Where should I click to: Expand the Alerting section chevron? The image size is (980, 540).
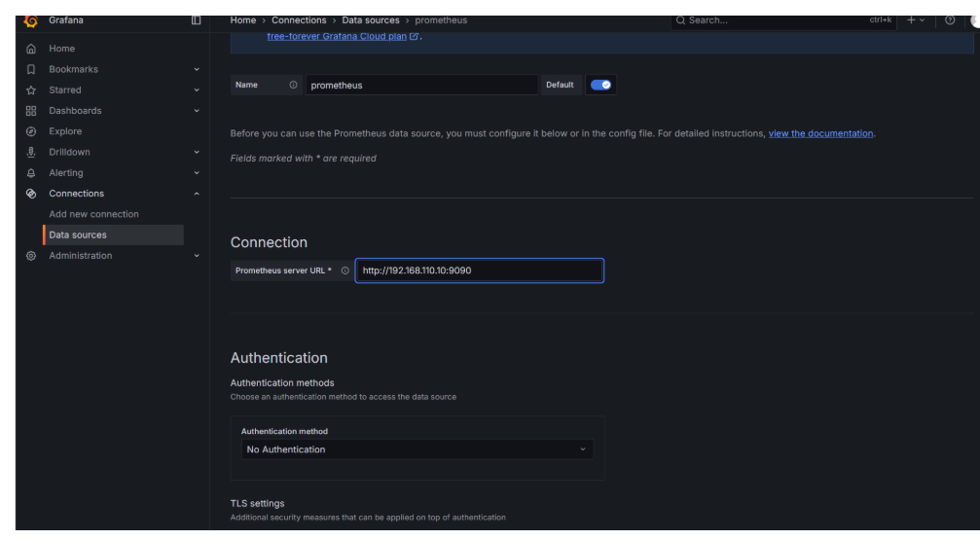pyautogui.click(x=197, y=173)
